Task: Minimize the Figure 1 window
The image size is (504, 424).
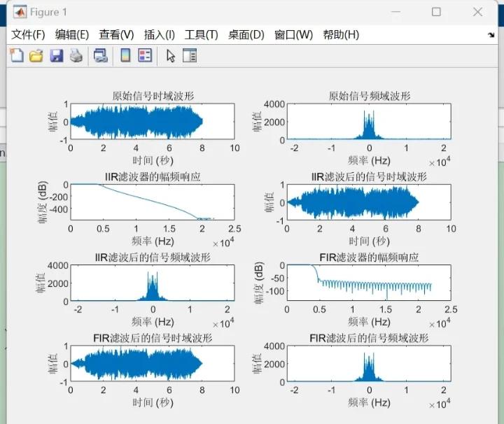Action: point(395,12)
